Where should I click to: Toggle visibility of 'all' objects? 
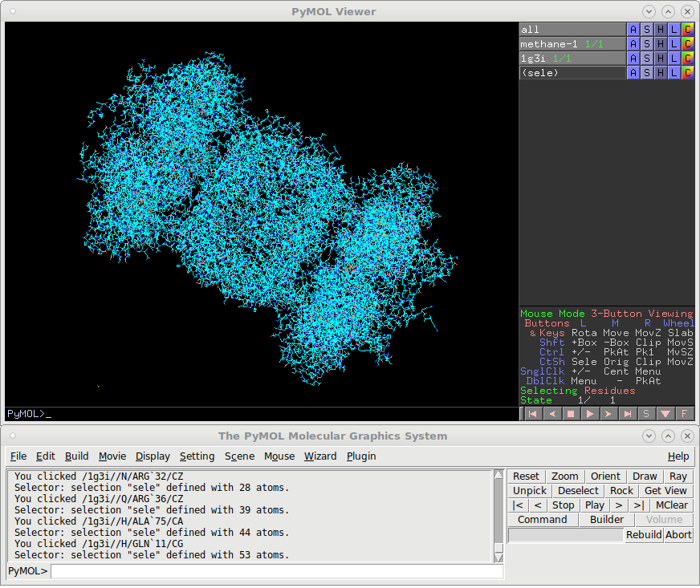[572, 30]
